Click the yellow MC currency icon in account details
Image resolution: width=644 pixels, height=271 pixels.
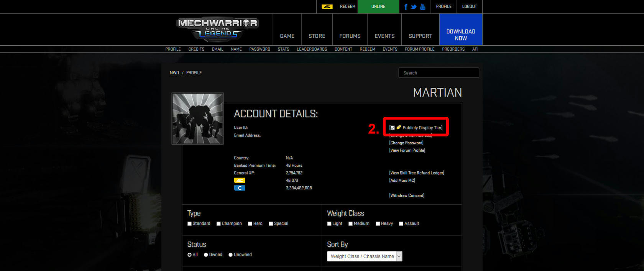[240, 181]
